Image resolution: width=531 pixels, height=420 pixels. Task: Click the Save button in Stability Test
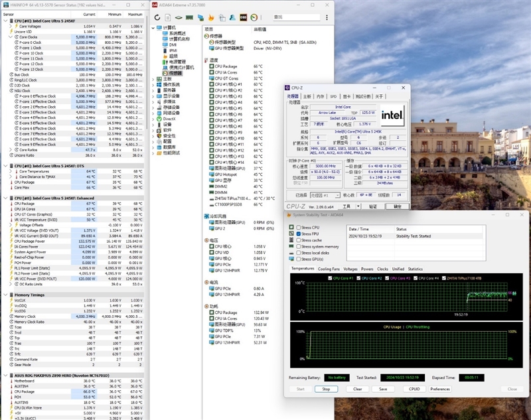click(x=383, y=389)
